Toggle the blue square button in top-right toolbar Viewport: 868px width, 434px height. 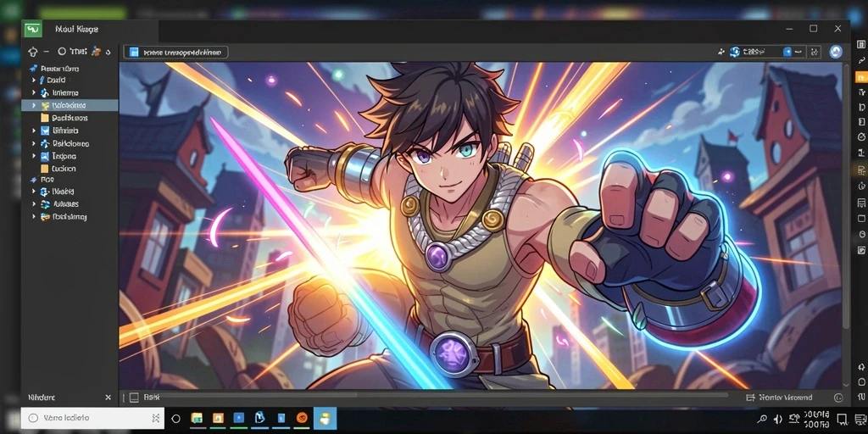click(x=787, y=52)
